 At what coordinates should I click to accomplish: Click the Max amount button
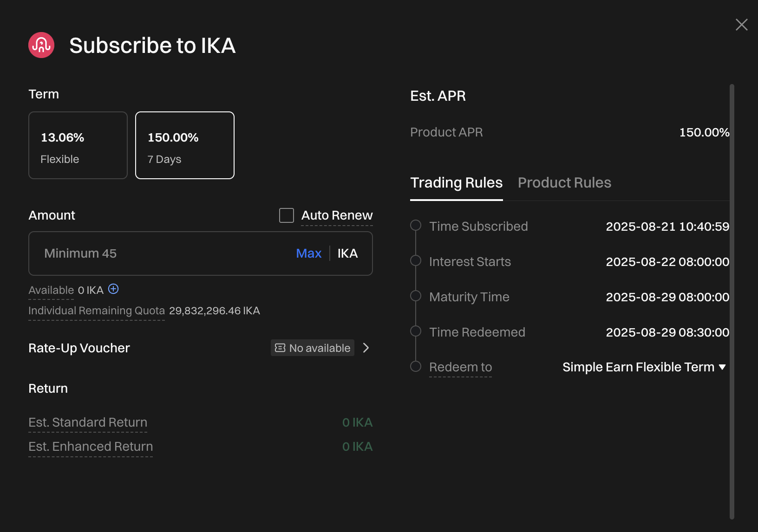click(x=309, y=253)
